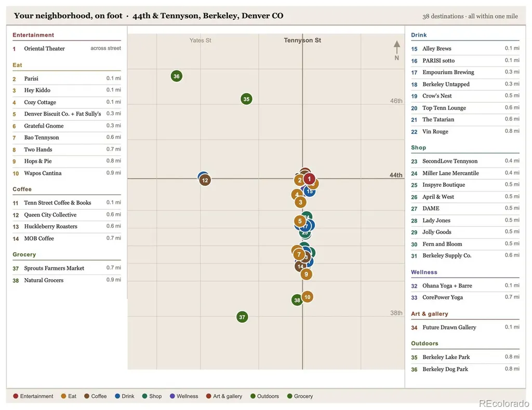Select Grateful Gnome entry
This screenshot has width=532, height=410.
[67, 126]
